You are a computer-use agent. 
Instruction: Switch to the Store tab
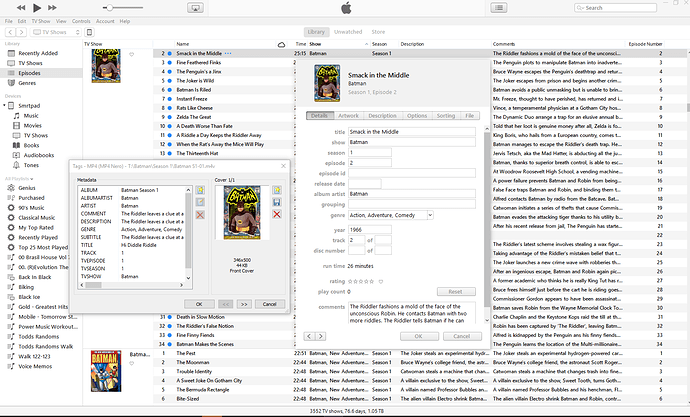[x=378, y=32]
